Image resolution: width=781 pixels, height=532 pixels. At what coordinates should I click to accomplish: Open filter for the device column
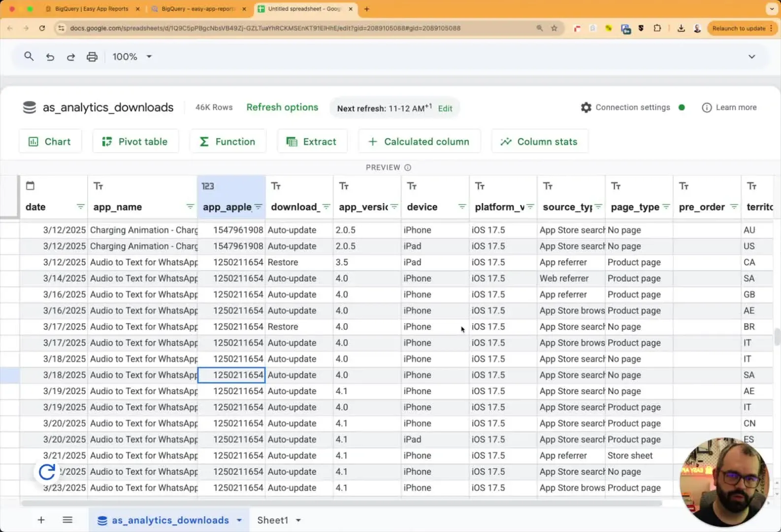pos(462,207)
